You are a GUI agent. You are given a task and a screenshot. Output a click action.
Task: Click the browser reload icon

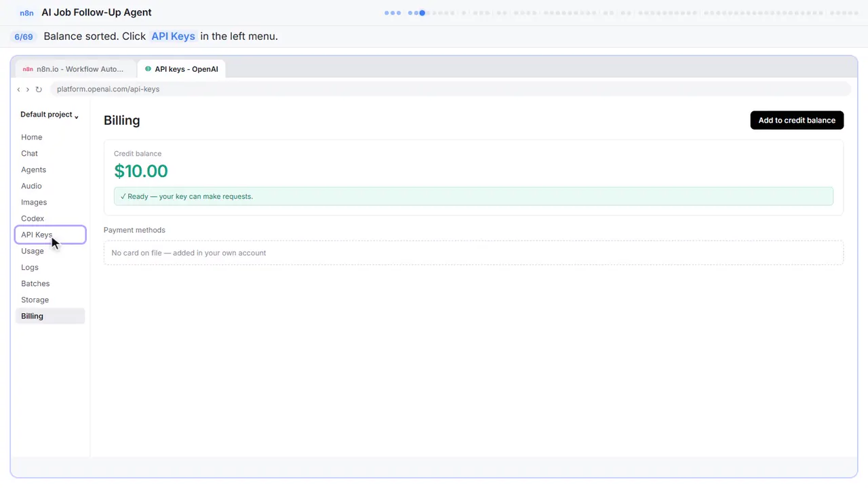(39, 89)
